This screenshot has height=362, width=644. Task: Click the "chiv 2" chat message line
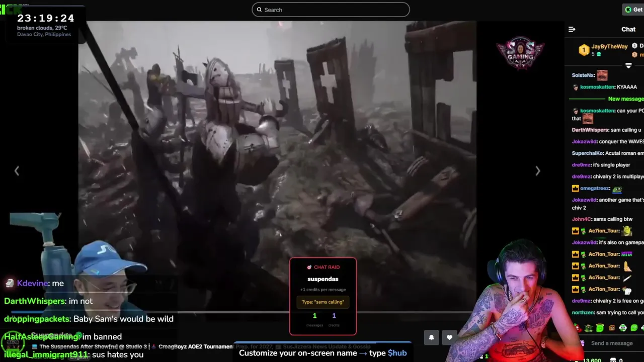[579, 208]
